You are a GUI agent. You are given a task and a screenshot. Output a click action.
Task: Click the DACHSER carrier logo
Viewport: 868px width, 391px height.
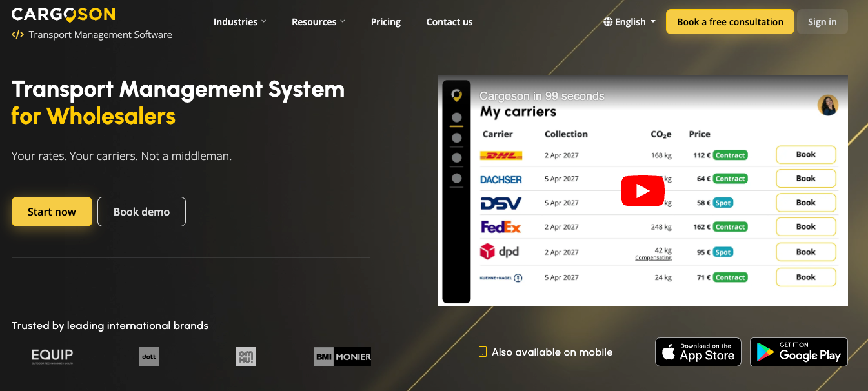(501, 179)
